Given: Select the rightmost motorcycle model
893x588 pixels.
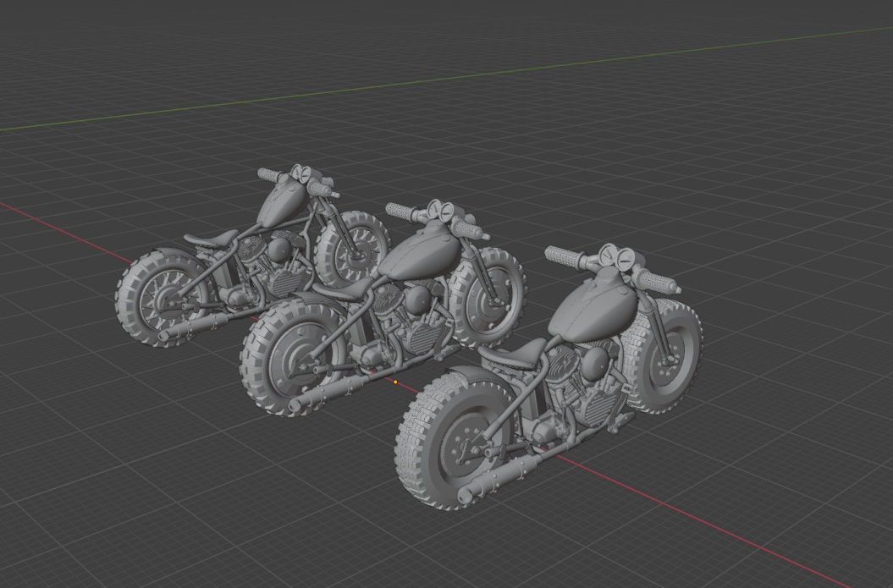Looking at the screenshot, I should point(548,376).
